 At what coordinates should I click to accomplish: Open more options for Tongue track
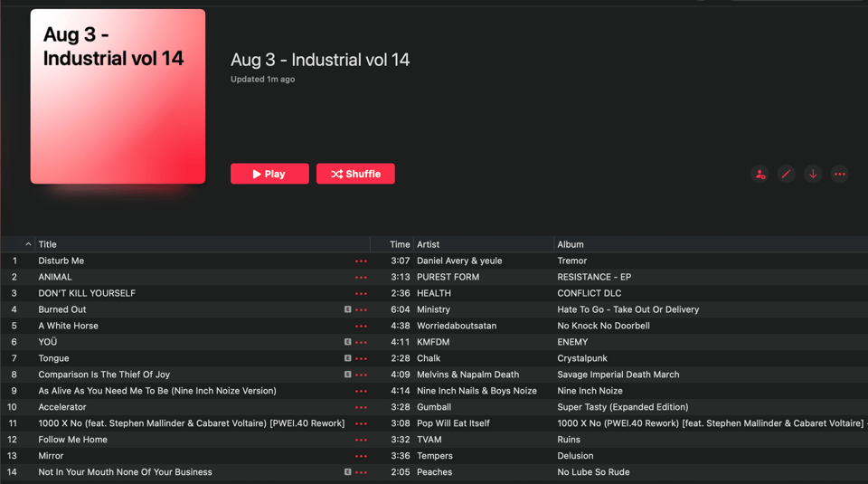361,358
